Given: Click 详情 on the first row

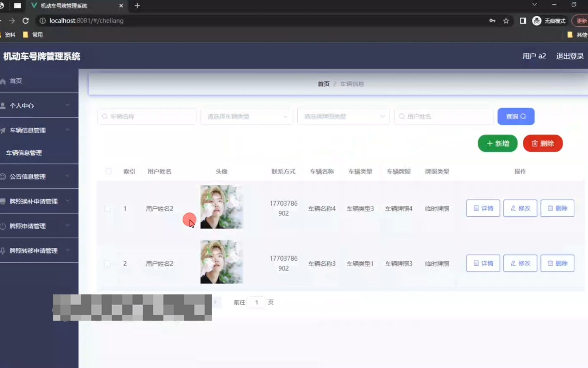Looking at the screenshot, I should point(483,208).
